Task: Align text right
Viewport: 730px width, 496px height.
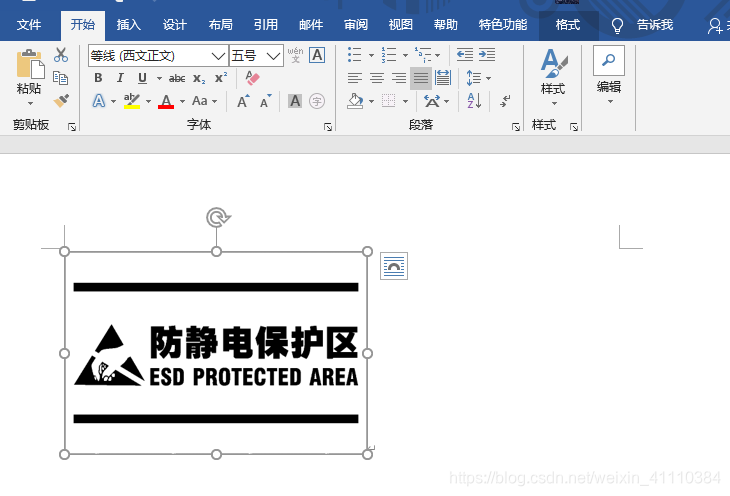Action: [399, 78]
